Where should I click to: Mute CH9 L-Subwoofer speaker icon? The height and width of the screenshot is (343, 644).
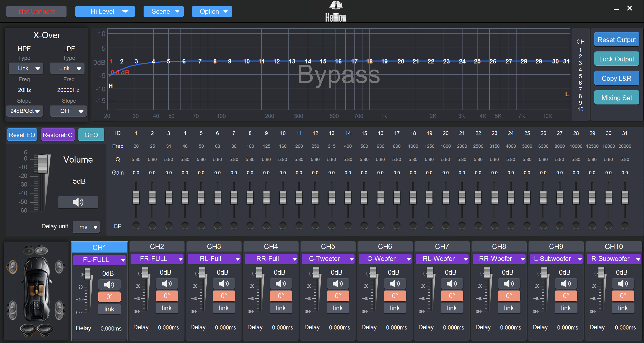tap(566, 283)
